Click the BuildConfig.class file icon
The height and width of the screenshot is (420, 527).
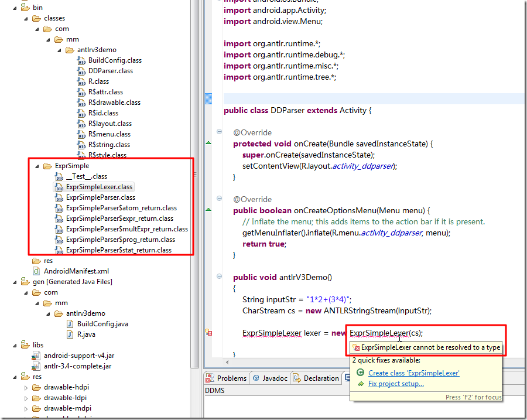[x=81, y=60]
